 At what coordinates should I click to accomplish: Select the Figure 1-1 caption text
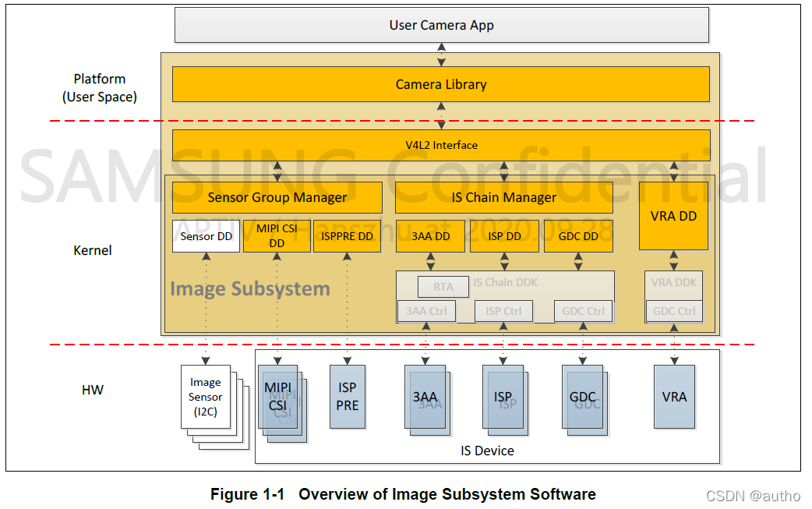(x=403, y=494)
